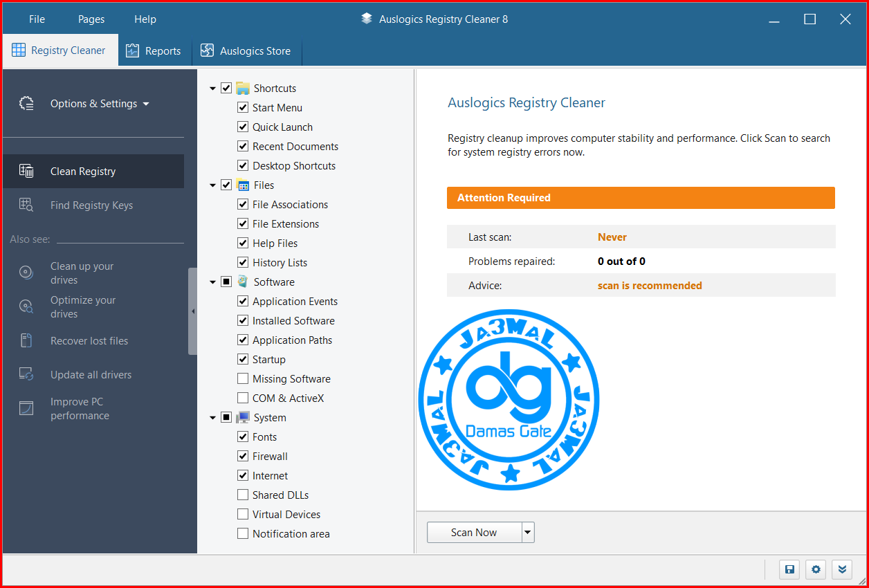Image resolution: width=869 pixels, height=588 pixels.
Task: Toggle the Firewall checkbox
Action: coord(243,456)
